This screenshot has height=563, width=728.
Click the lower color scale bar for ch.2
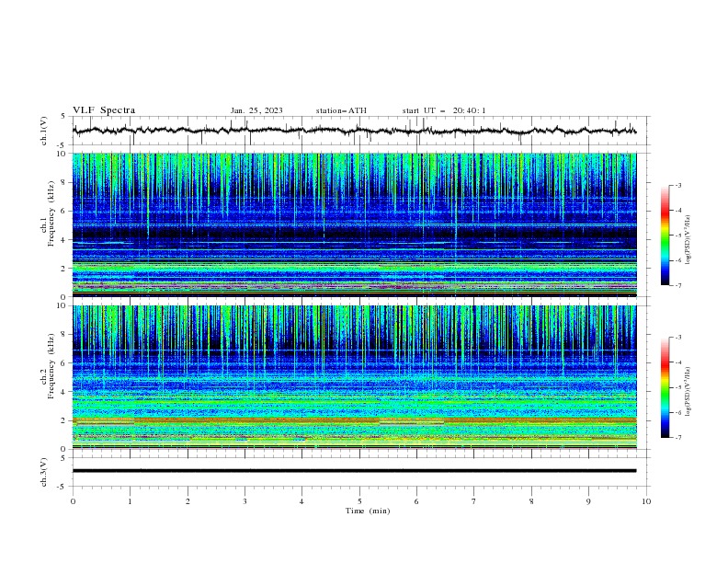[x=665, y=387]
